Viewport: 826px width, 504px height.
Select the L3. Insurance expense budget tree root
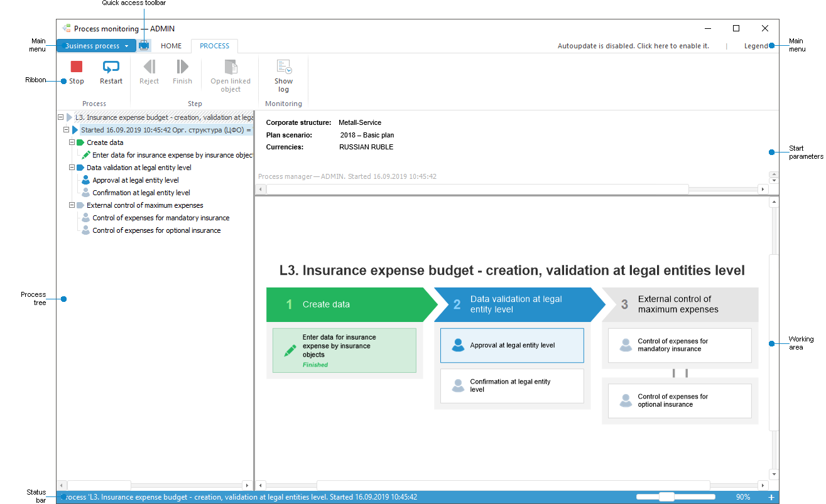point(164,117)
